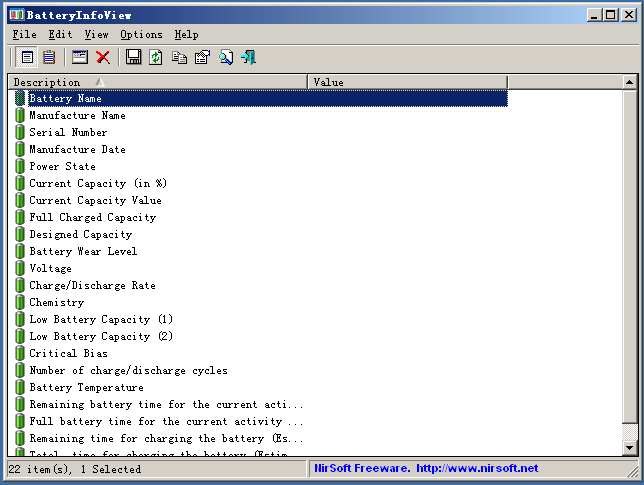Select Remaining battery time for current activity row

pyautogui.click(x=261, y=405)
